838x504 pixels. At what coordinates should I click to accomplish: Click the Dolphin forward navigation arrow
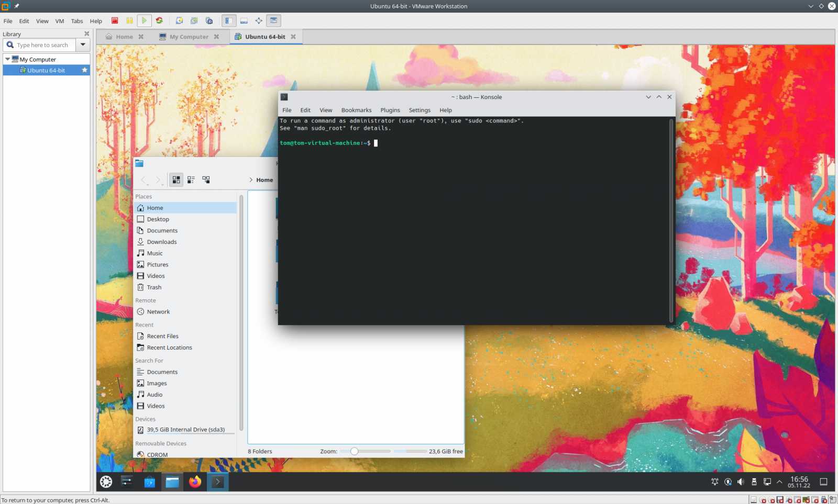[x=158, y=180]
